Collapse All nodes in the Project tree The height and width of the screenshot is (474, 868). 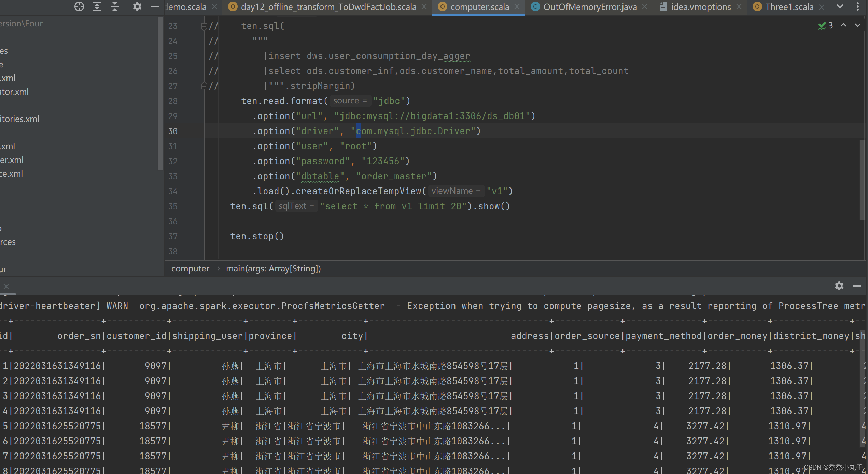[114, 6]
